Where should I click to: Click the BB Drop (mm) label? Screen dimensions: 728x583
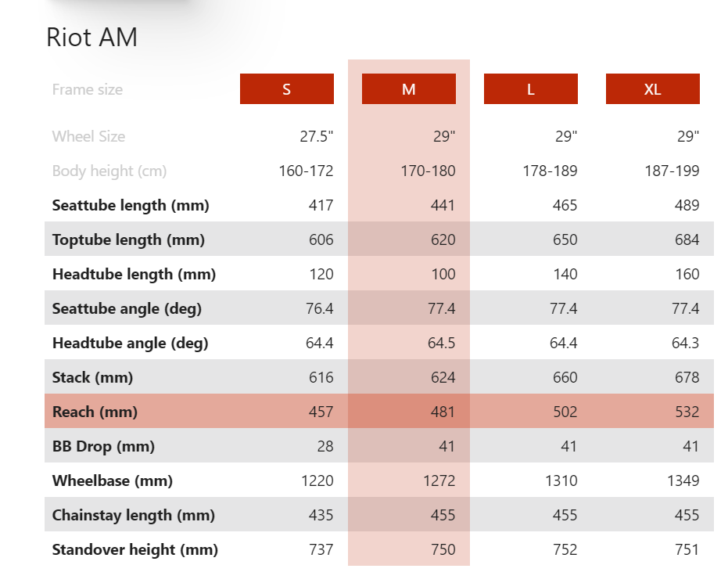[103, 446]
